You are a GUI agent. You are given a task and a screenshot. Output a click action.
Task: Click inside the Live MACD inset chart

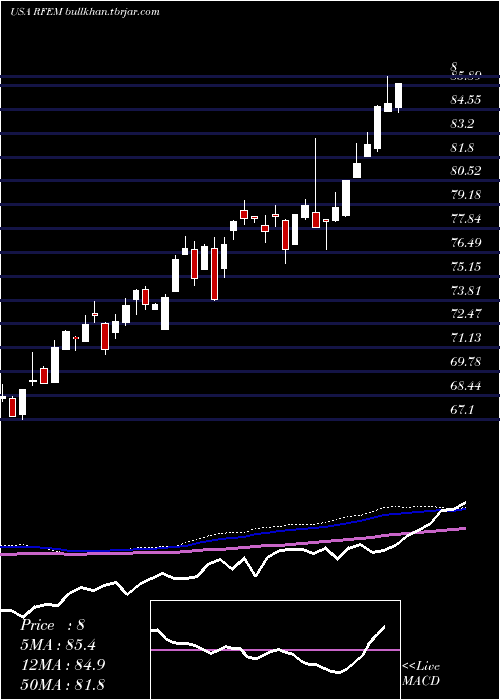[x=275, y=650]
